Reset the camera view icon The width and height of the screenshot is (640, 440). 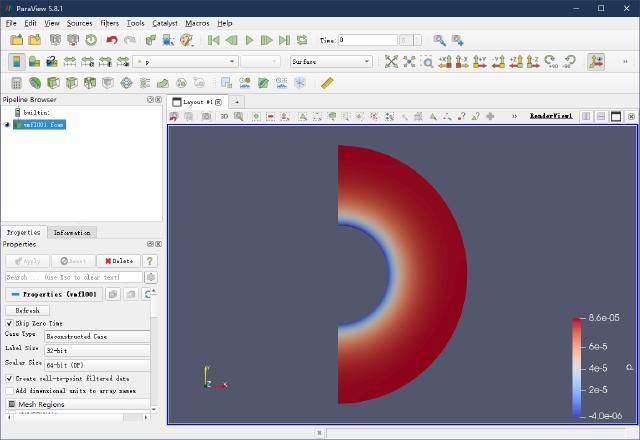click(391, 62)
